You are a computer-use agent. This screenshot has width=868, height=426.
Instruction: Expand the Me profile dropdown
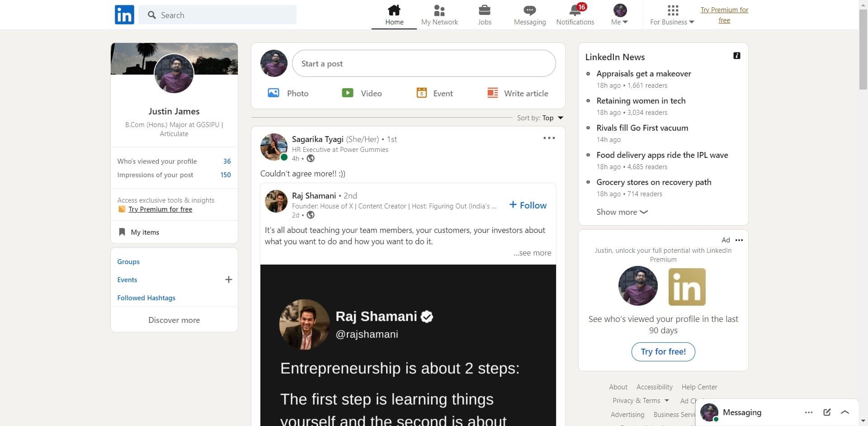[x=619, y=14]
